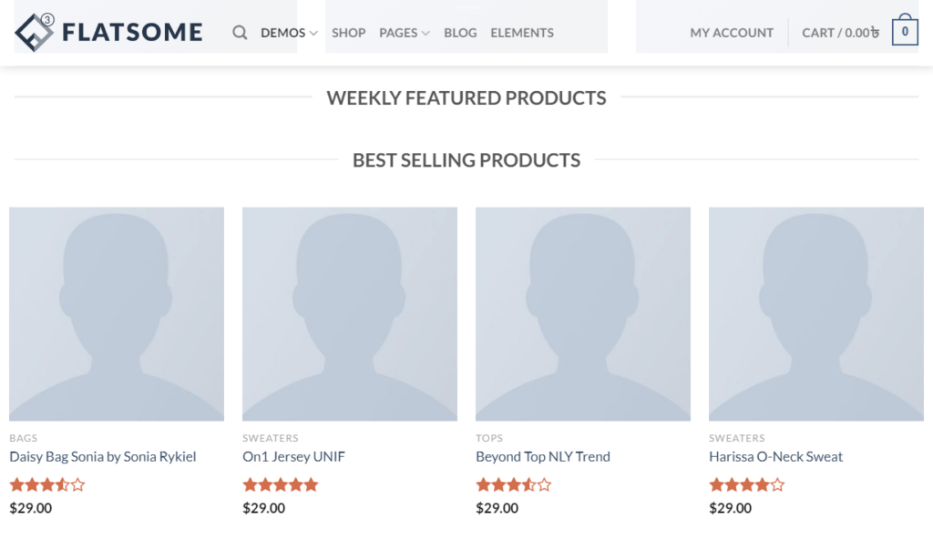
Task: Open the site search icon
Action: [239, 31]
